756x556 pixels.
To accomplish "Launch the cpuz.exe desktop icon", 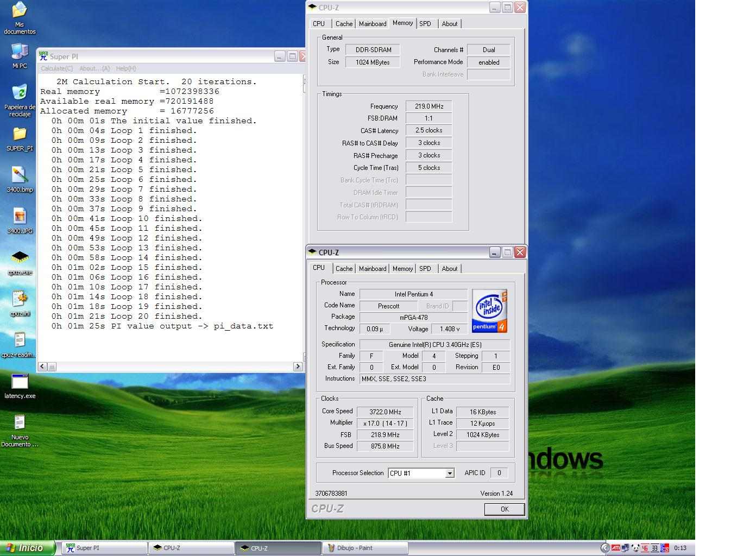I will (x=20, y=257).
